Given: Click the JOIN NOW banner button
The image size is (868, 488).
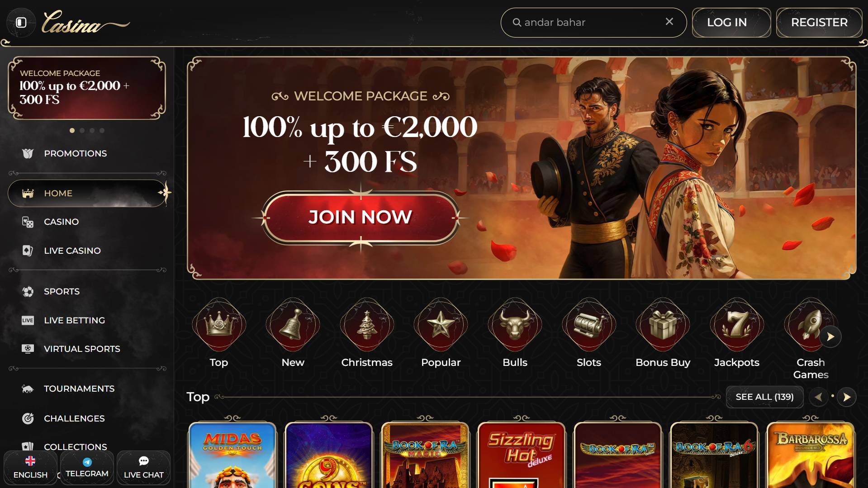Looking at the screenshot, I should pyautogui.click(x=360, y=218).
